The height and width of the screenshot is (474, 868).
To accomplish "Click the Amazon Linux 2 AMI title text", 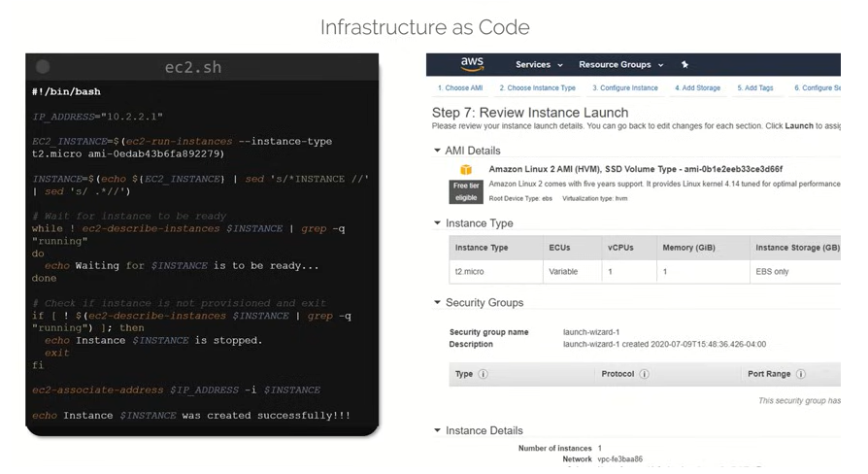I will tap(636, 169).
